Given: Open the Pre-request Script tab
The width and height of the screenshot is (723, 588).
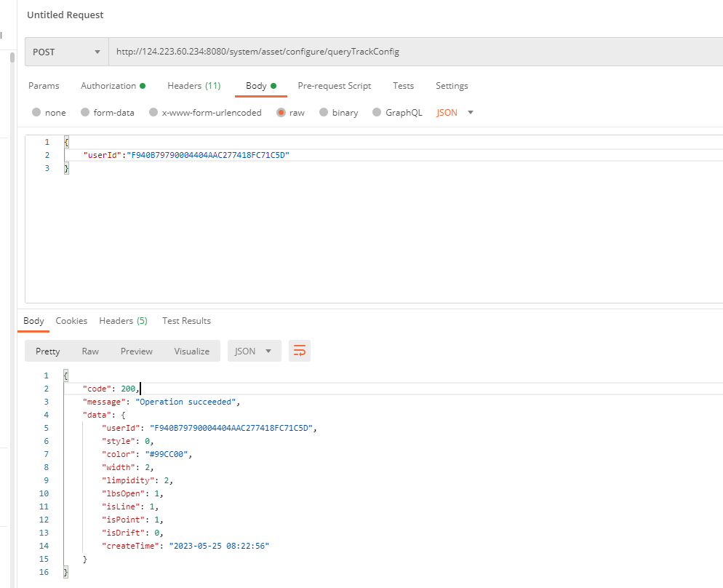Looking at the screenshot, I should tap(334, 86).
